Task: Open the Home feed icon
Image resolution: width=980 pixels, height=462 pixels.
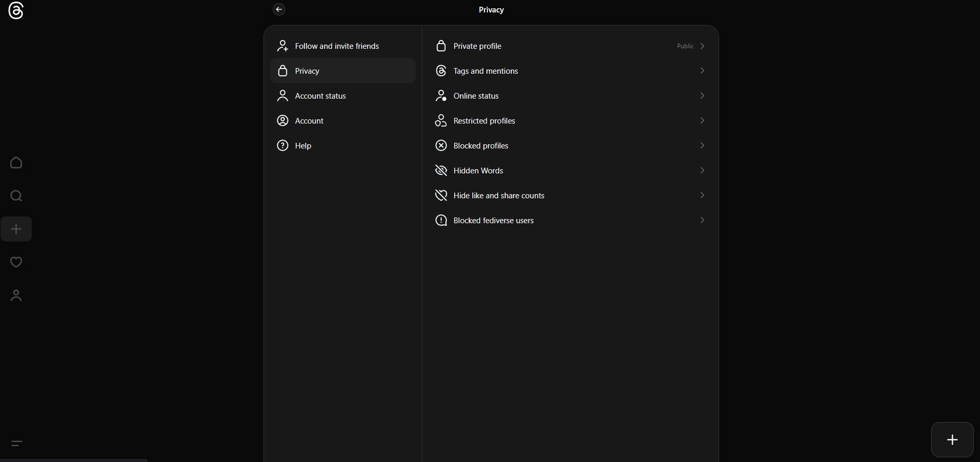Action: pyautogui.click(x=16, y=163)
